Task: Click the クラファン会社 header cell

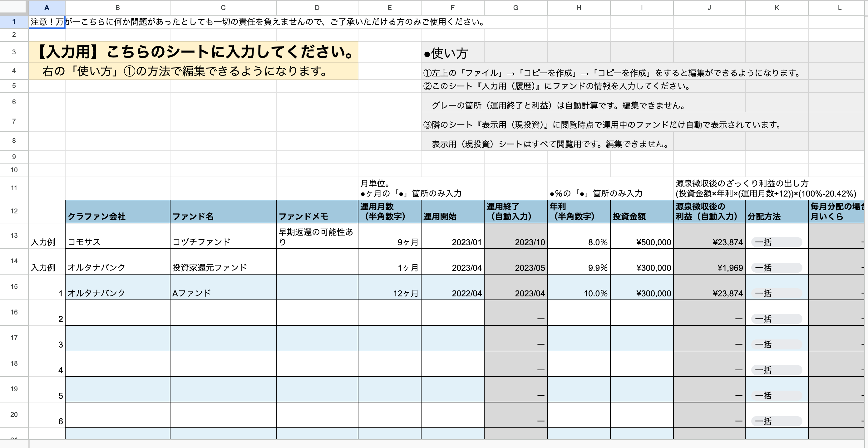Action: coord(118,212)
